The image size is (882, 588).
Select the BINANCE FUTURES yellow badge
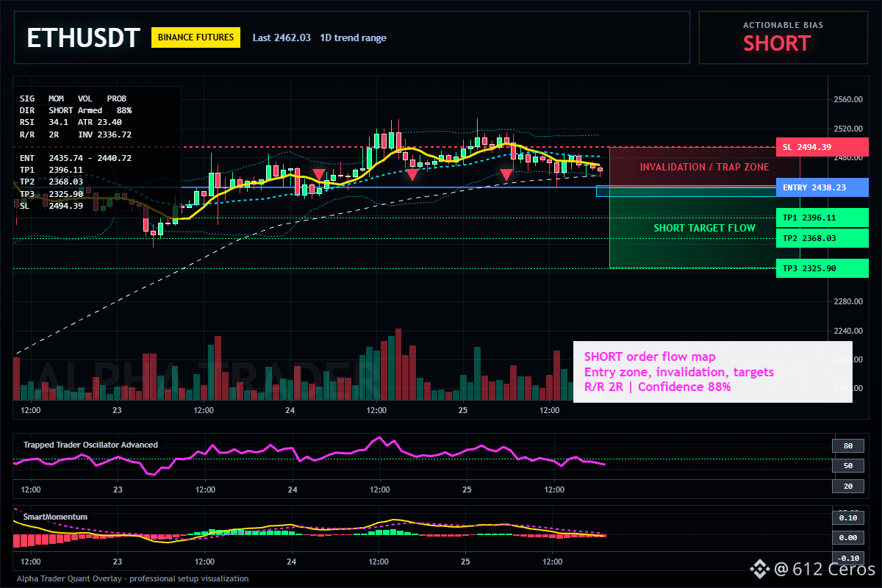pos(196,37)
